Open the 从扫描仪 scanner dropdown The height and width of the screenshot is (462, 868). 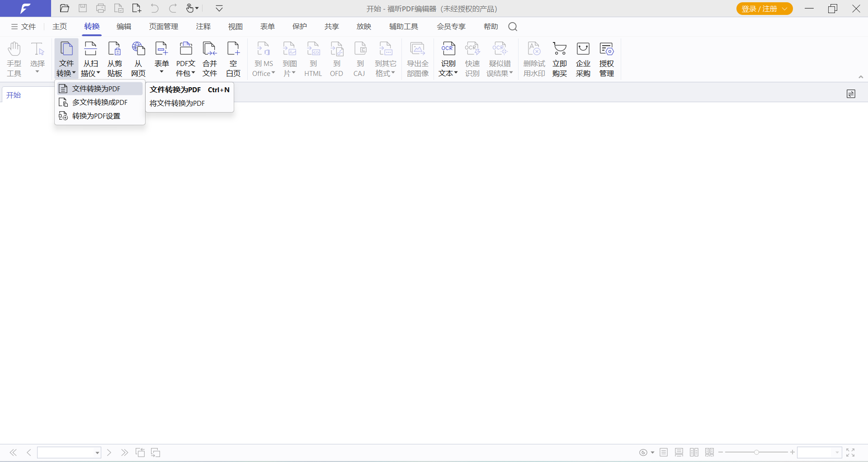tap(90, 59)
